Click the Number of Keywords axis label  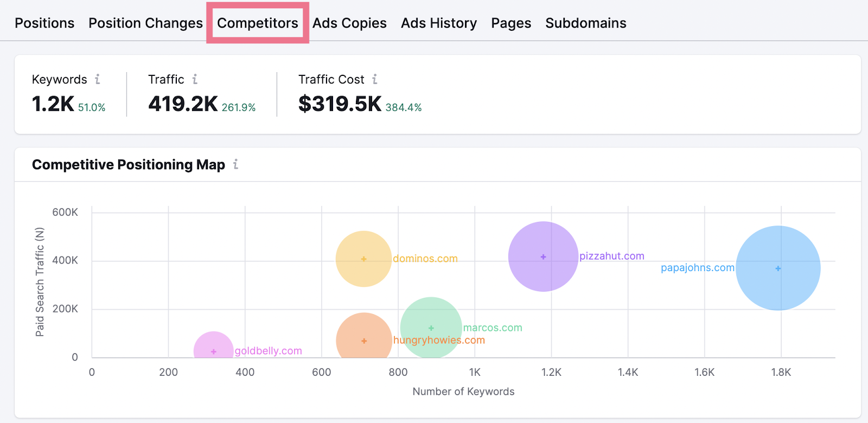pyautogui.click(x=463, y=392)
